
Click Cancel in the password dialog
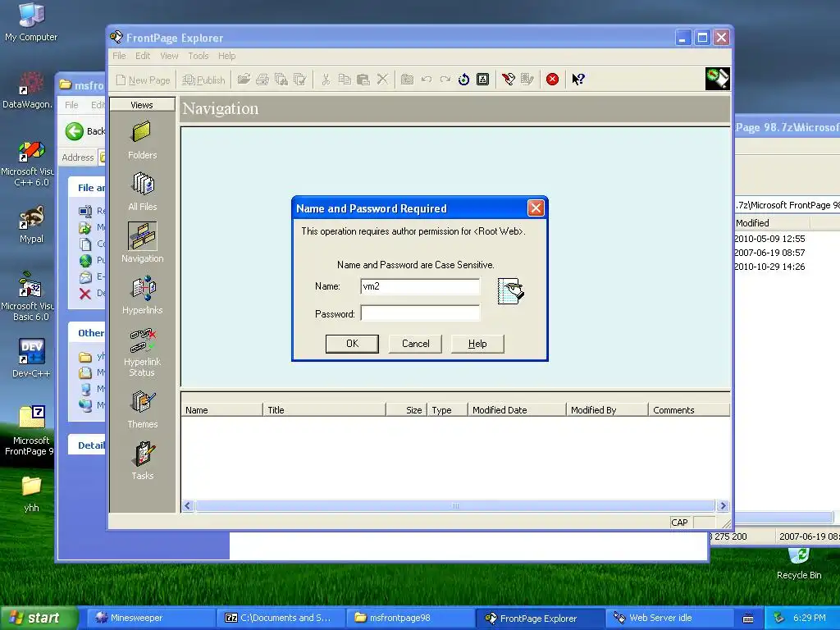416,344
